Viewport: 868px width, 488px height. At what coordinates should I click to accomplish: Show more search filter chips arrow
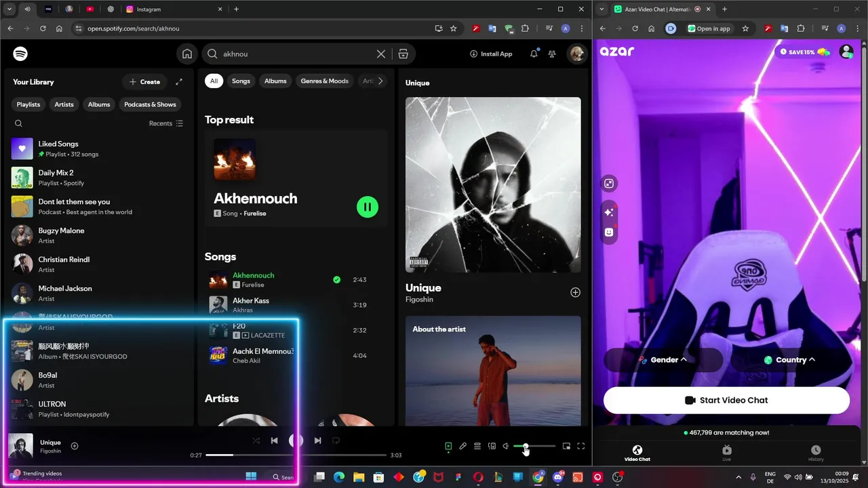tap(380, 81)
